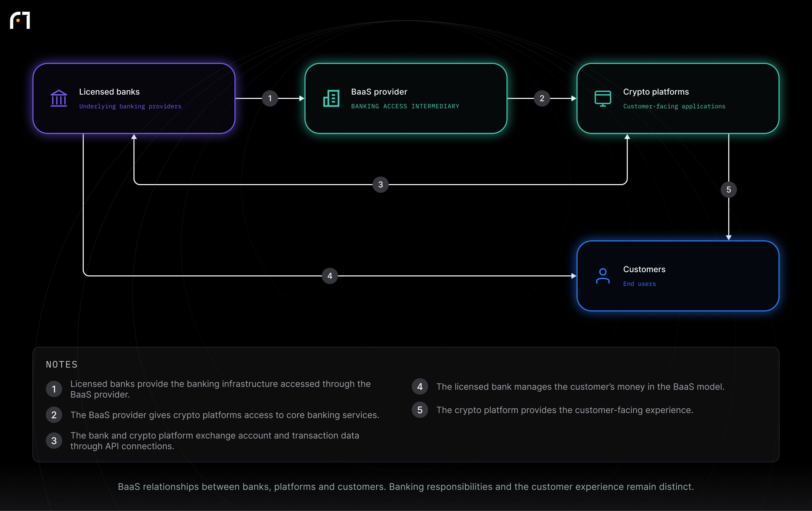Click the number 5 badge in the Notes list
This screenshot has width=812, height=511.
[420, 410]
